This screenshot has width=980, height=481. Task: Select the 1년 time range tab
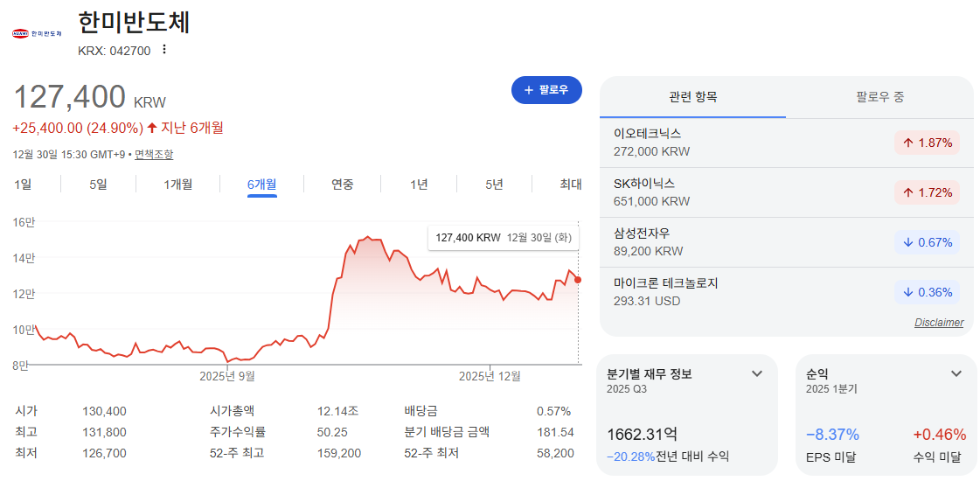419,184
